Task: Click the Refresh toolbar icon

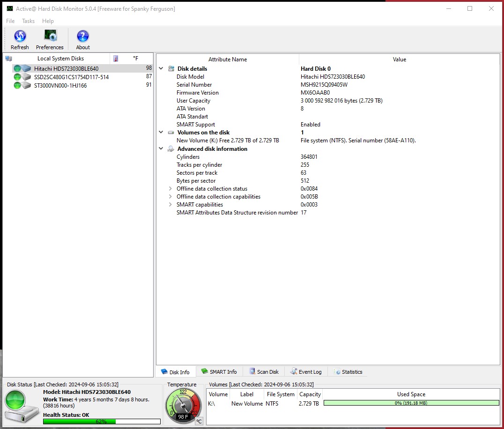Action: (20, 37)
